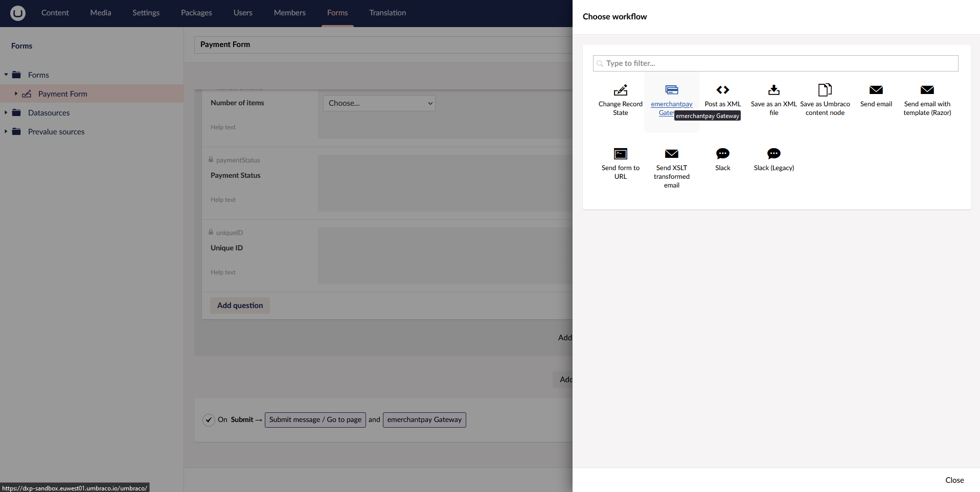Screen dimensions: 980x492
Task: Select the Send form to URL icon
Action: coord(620,154)
